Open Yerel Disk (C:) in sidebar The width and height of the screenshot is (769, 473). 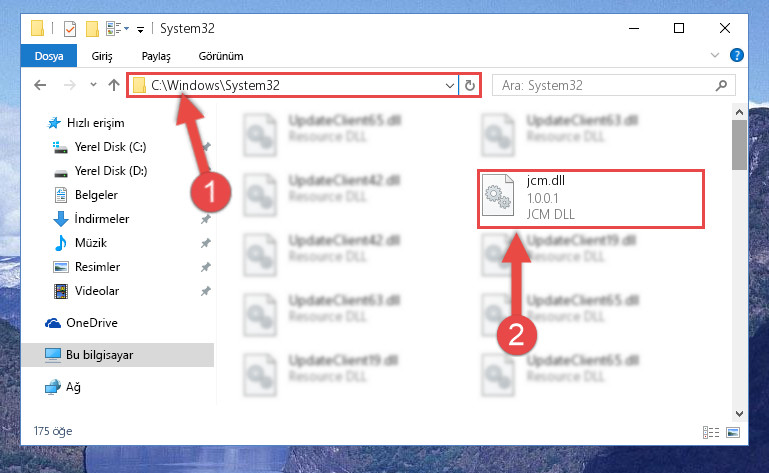point(110,147)
